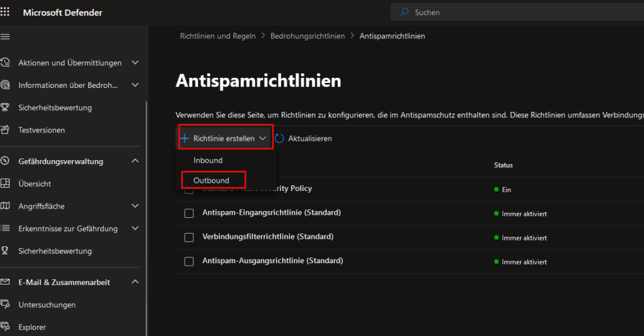Image resolution: width=644 pixels, height=336 pixels.
Task: Collapse the navigation hamburger menu
Action: (5, 37)
